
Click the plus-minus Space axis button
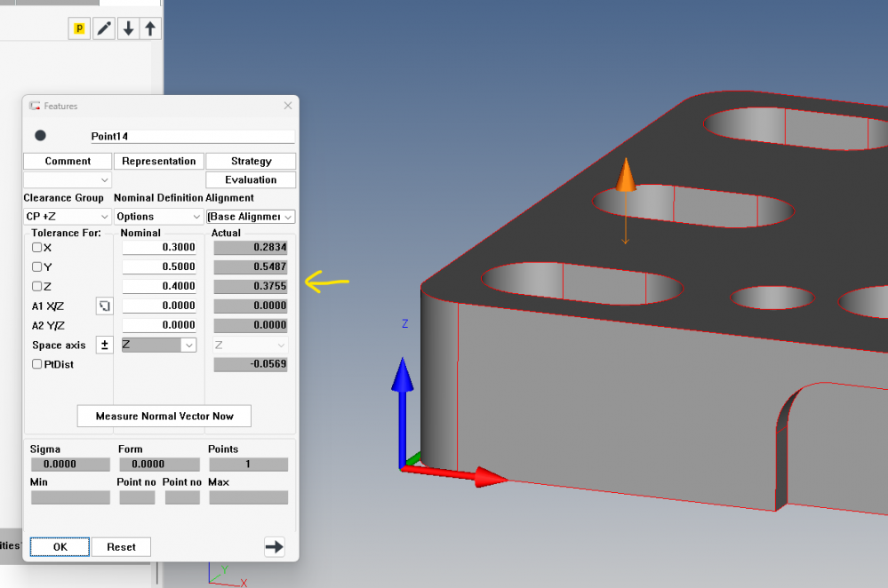click(x=104, y=345)
